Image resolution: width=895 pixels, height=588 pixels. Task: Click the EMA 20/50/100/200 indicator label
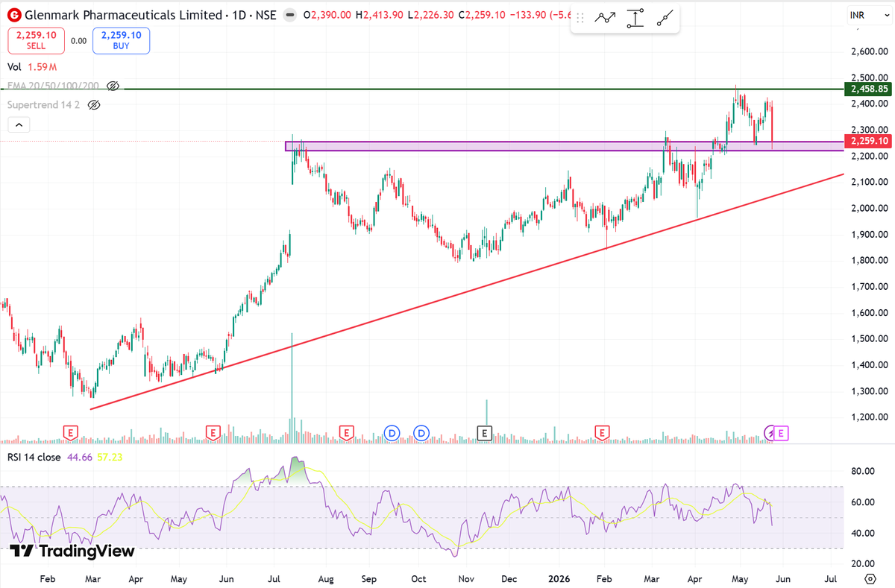tap(53, 86)
